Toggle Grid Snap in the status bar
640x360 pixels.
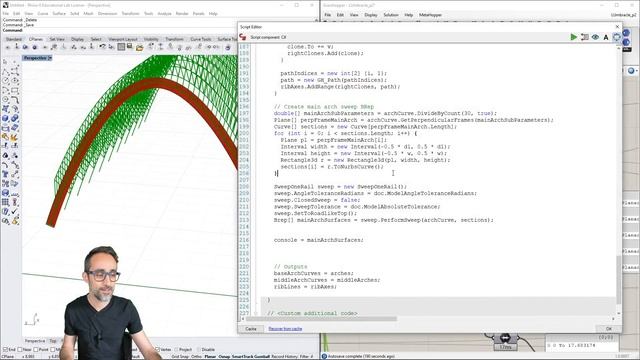pos(180,357)
